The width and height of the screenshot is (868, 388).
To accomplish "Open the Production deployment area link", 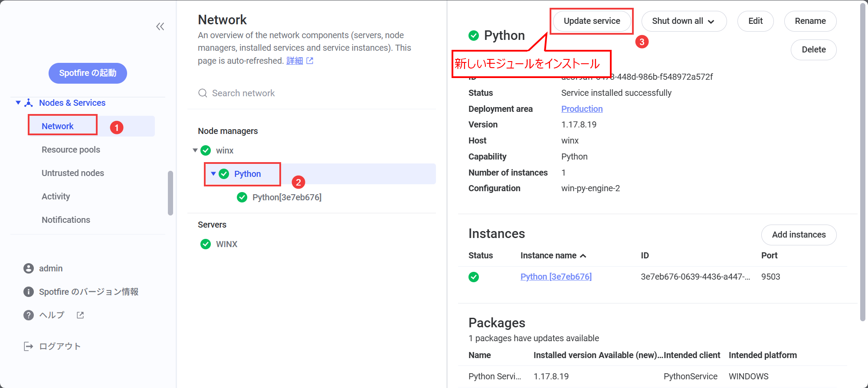I will [582, 109].
